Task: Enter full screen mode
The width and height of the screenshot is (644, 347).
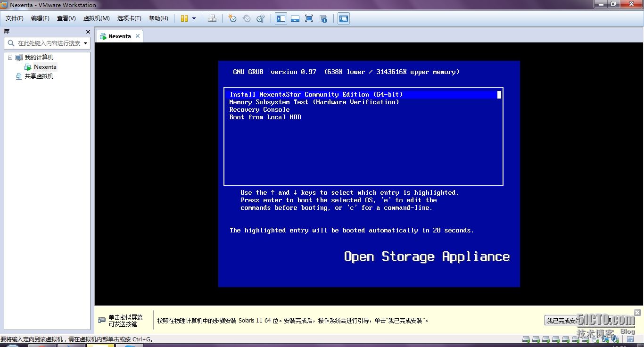Action: click(x=309, y=18)
